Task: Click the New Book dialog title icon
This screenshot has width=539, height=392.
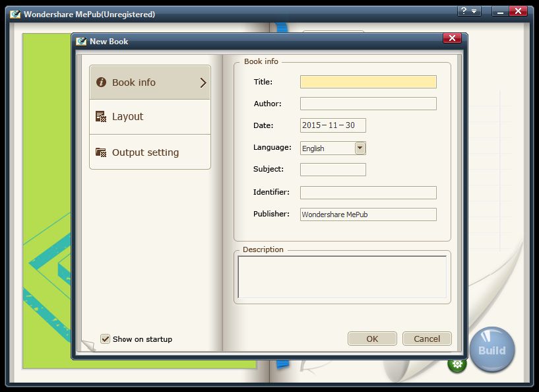Action: click(81, 42)
